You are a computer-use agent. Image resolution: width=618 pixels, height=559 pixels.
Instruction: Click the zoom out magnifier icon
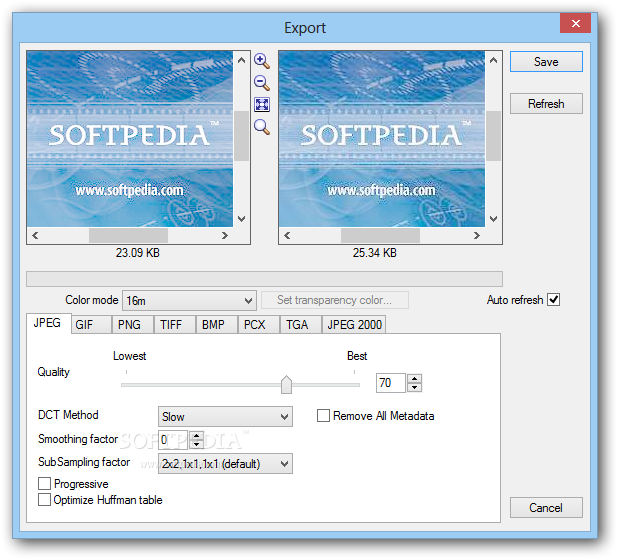262,83
